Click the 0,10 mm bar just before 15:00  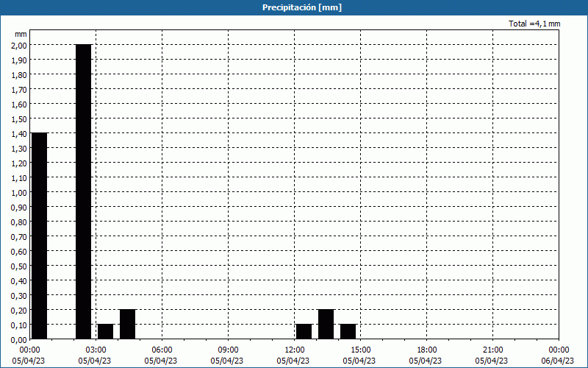(x=348, y=332)
